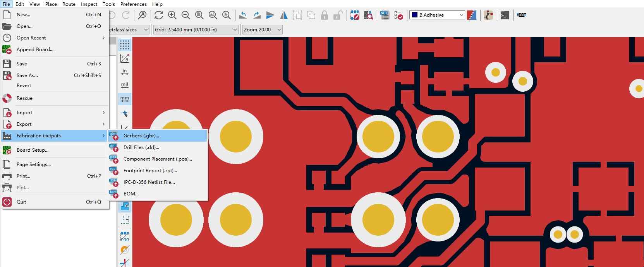
Task: Toggle dashed zone outline display button
Action: pyautogui.click(x=125, y=220)
